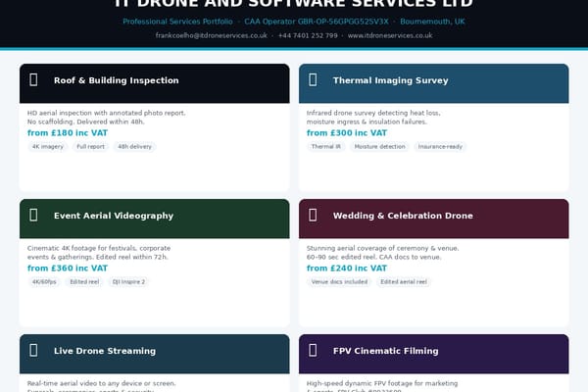
Task: Select the Wedding & Celebration Drone heading
Action: coord(403,216)
